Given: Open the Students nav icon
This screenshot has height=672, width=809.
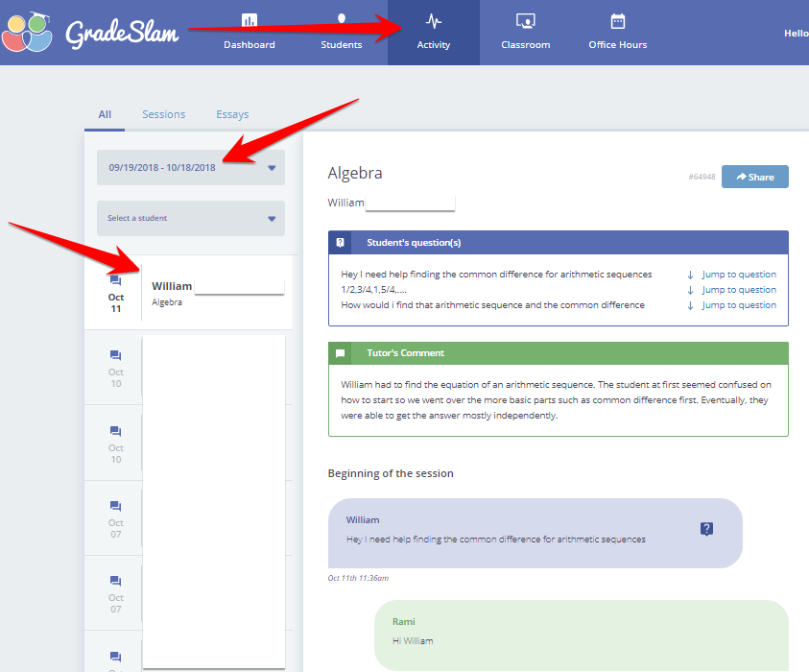Looking at the screenshot, I should point(342,18).
